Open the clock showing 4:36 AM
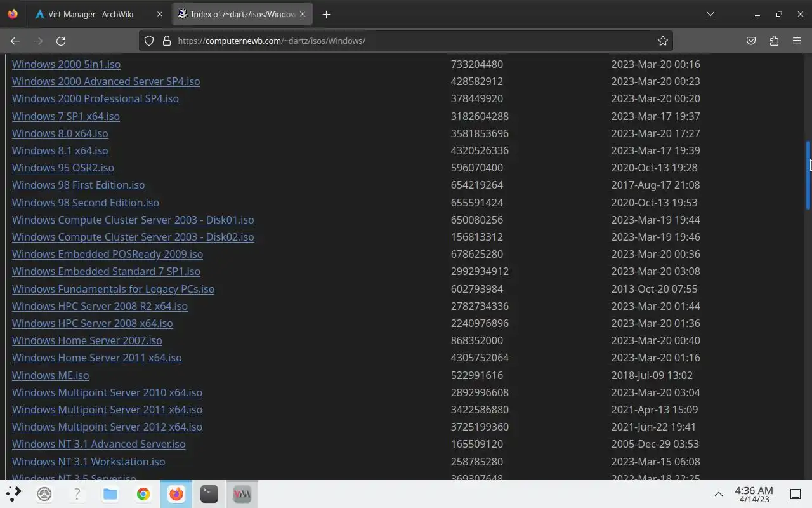This screenshot has height=508, width=812. pyautogui.click(x=754, y=494)
